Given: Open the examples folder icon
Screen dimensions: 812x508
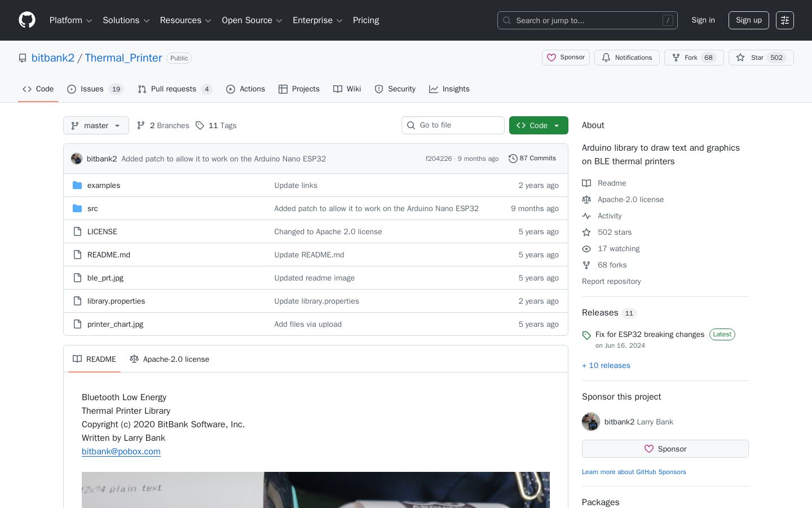Looking at the screenshot, I should pos(77,185).
